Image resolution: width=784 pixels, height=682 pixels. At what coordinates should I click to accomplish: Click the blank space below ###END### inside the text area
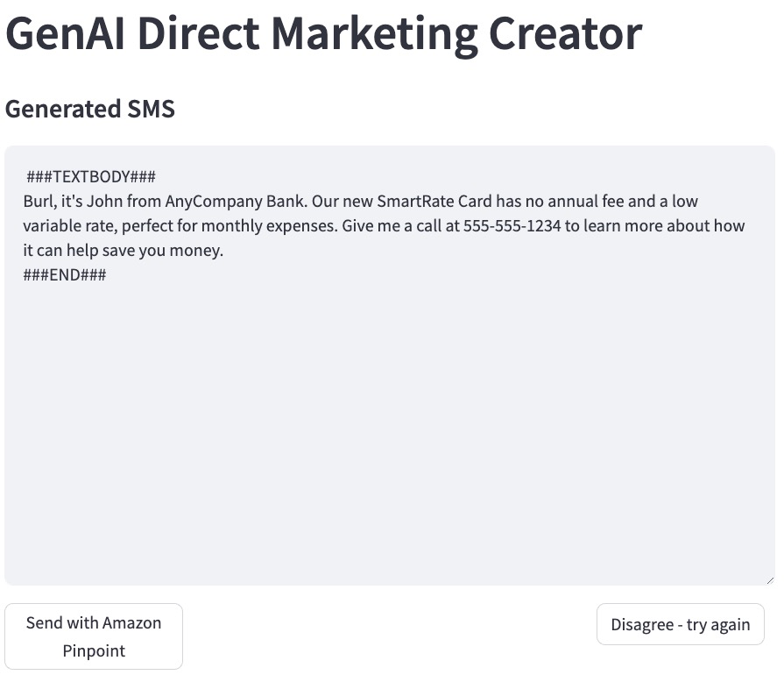390,430
